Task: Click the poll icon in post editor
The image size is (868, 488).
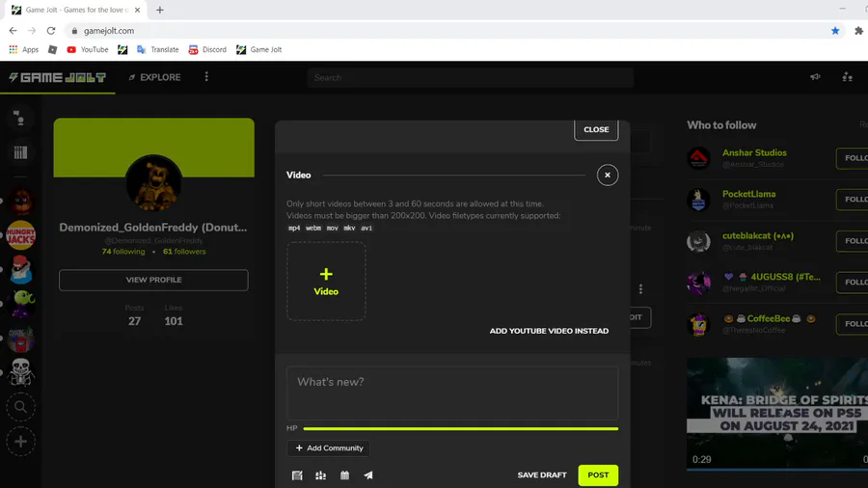Action: point(320,475)
